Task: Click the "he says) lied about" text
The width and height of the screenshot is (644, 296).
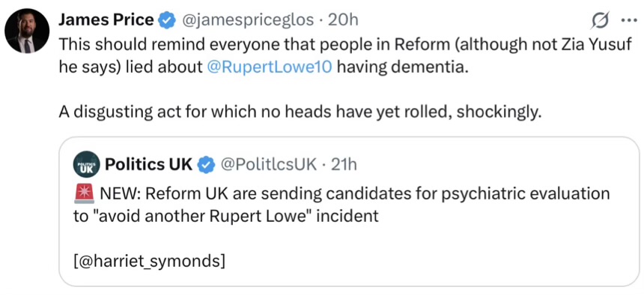Action: pyautogui.click(x=131, y=67)
